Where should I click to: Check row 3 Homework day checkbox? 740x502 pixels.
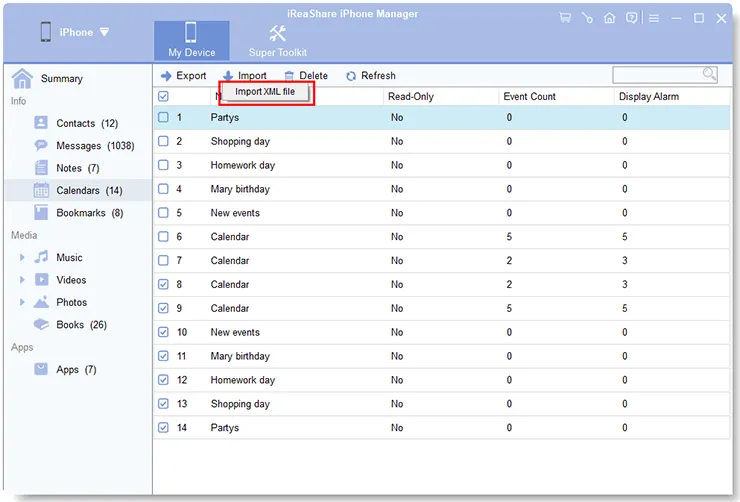(163, 165)
